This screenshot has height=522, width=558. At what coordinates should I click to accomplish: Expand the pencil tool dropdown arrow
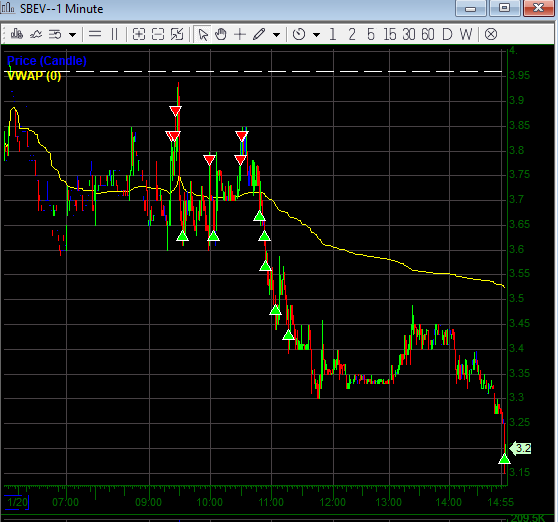pos(276,35)
